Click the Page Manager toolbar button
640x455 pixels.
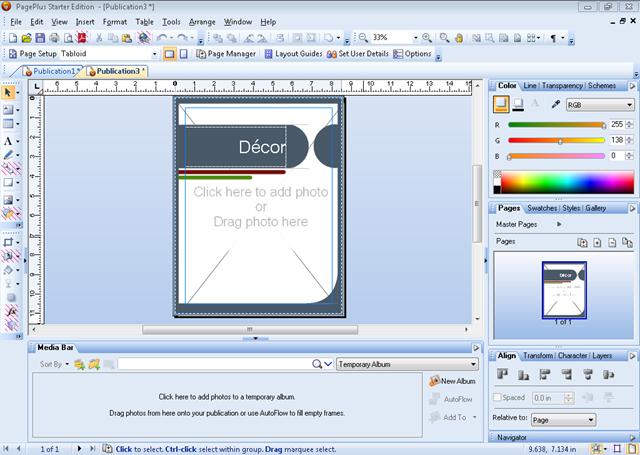click(x=226, y=54)
